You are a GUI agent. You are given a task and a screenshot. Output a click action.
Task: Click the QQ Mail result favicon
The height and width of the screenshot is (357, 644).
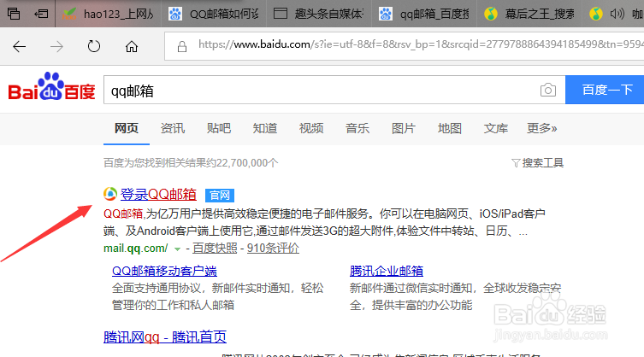[x=110, y=194]
